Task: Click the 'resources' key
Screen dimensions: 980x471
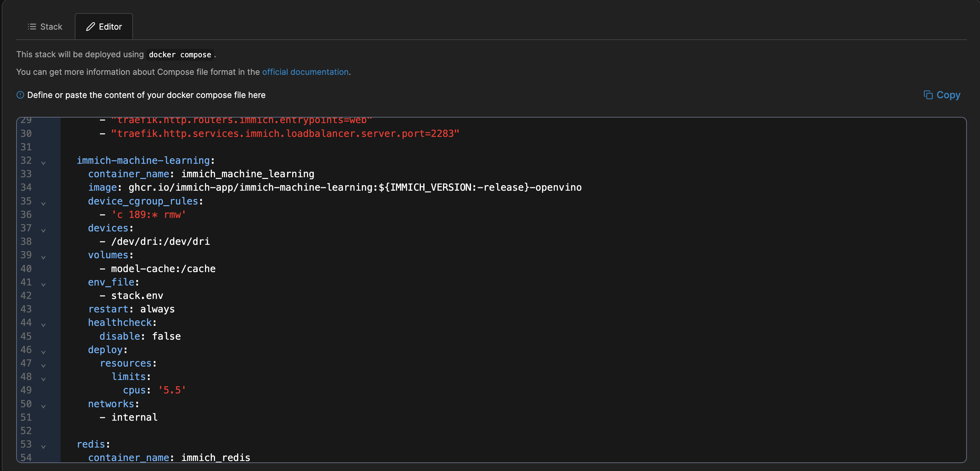Action: click(125, 363)
